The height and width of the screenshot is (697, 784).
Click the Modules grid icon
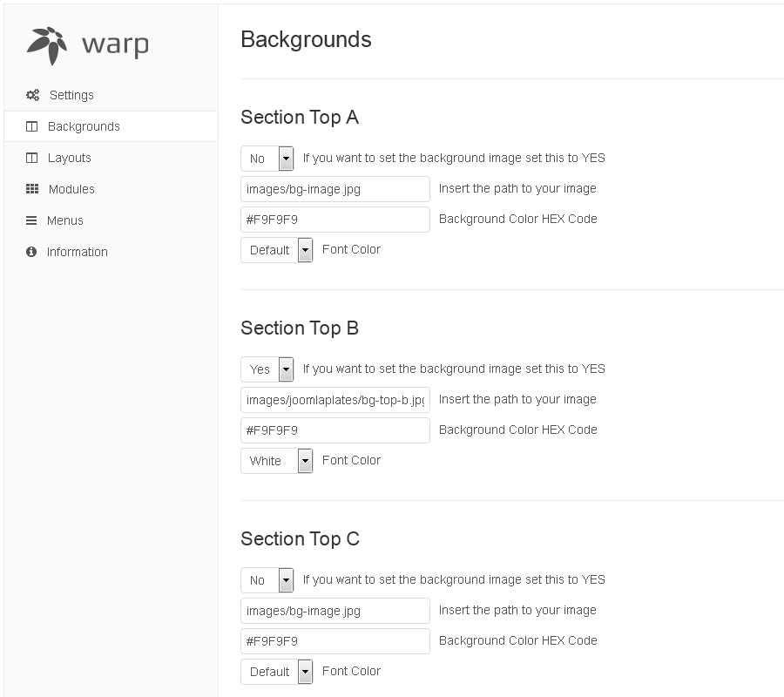[x=32, y=189]
